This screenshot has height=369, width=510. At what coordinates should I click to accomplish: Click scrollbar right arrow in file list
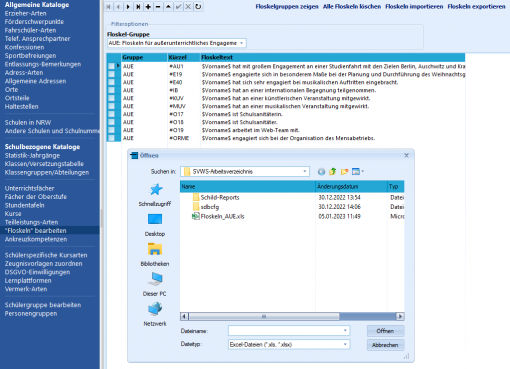point(400,316)
